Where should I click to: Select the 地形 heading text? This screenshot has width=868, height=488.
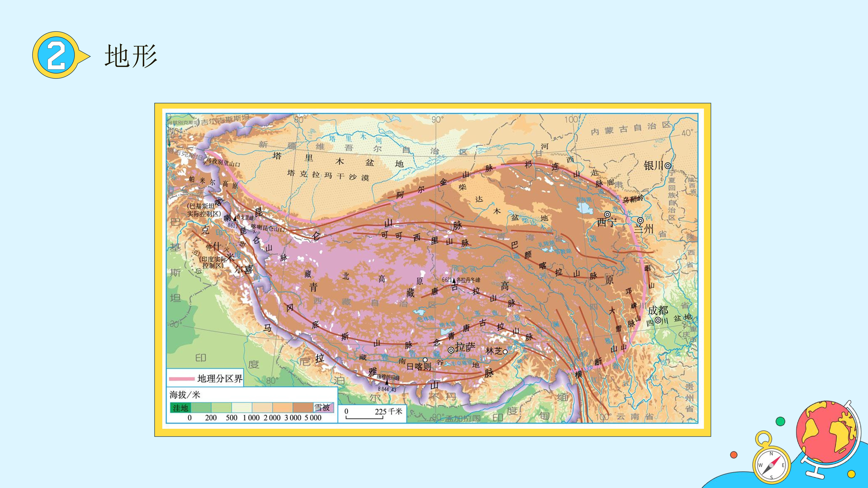pos(131,56)
